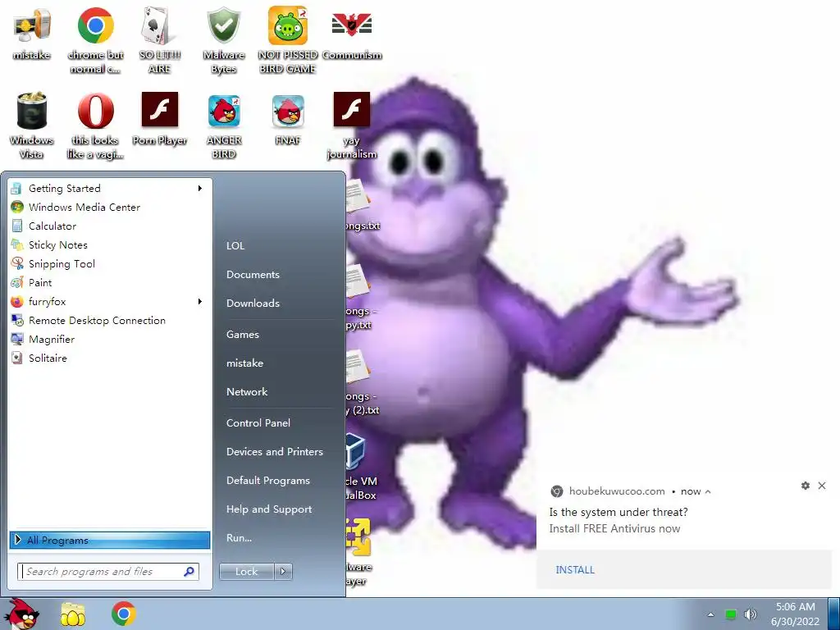Dismiss the houbekuwucoo.com notification

tap(822, 486)
